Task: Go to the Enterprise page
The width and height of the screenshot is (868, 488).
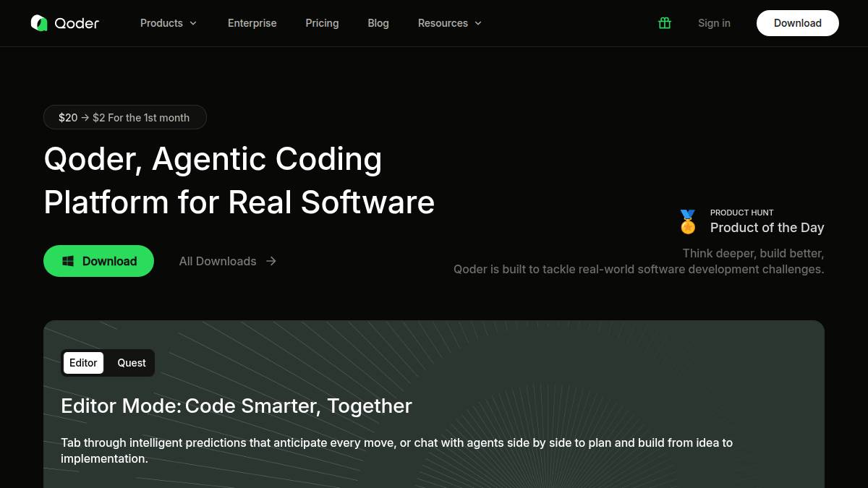Action: [x=252, y=23]
